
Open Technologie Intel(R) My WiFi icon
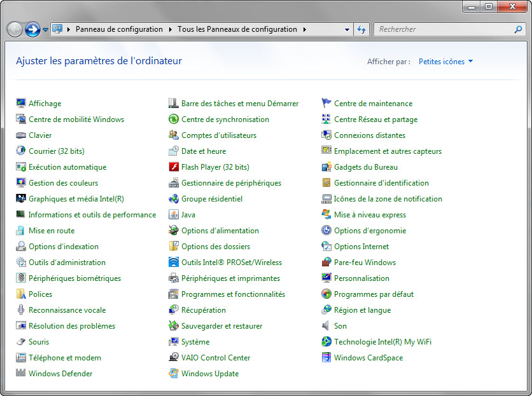point(326,341)
